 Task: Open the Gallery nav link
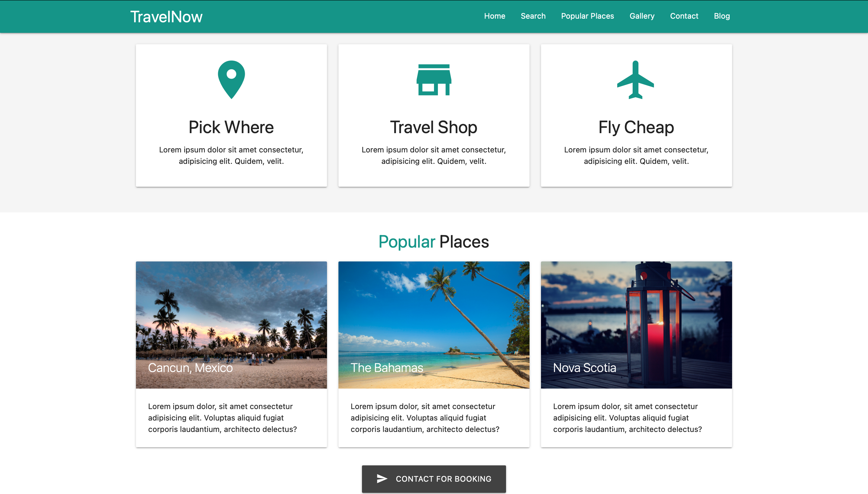642,16
